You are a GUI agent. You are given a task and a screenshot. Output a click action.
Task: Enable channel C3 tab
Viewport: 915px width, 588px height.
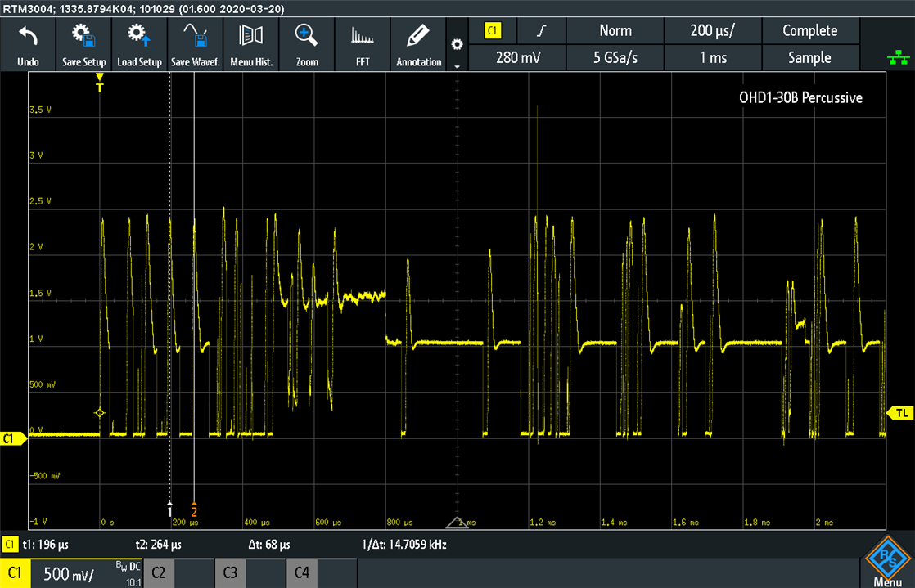click(x=250, y=573)
